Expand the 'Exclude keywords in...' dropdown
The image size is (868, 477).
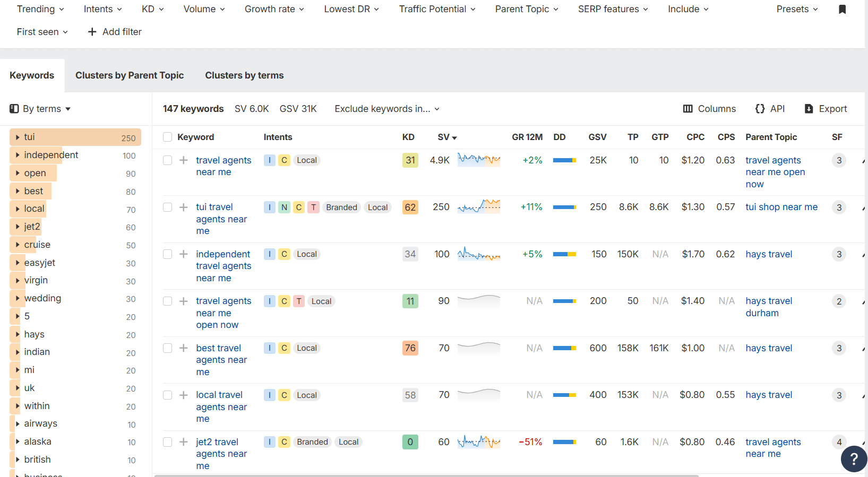click(x=387, y=109)
